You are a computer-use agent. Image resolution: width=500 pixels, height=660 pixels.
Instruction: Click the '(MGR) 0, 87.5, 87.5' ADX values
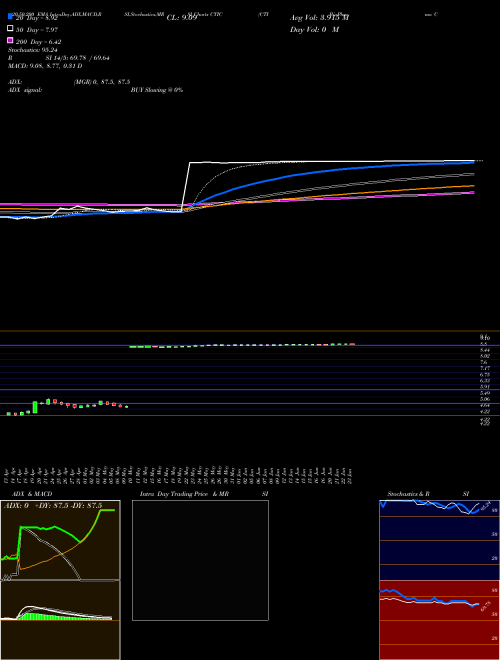point(102,82)
